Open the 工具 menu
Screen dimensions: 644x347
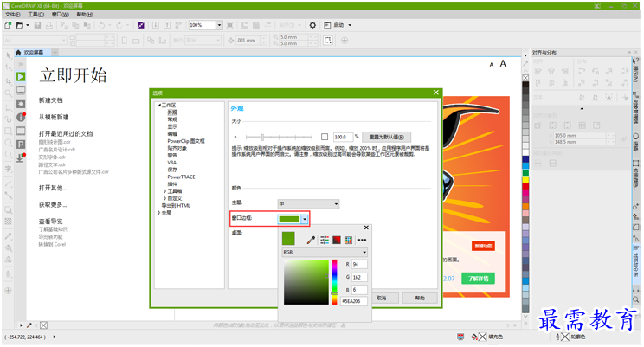click(36, 15)
